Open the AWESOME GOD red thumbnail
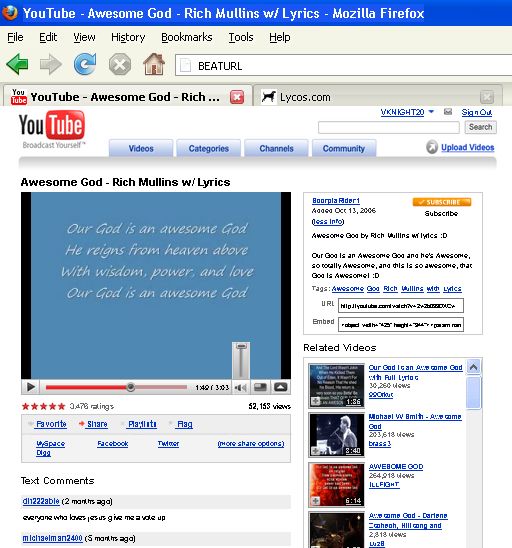The height and width of the screenshot is (548, 512). (x=337, y=485)
